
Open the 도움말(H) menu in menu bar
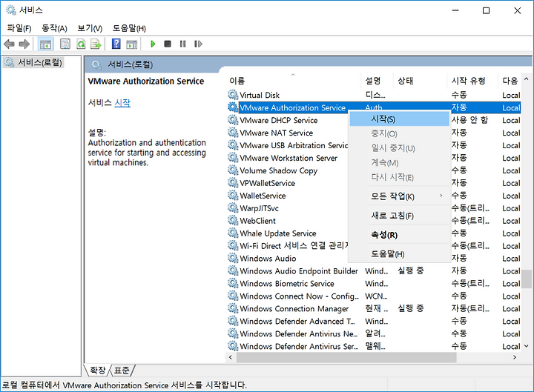click(129, 28)
